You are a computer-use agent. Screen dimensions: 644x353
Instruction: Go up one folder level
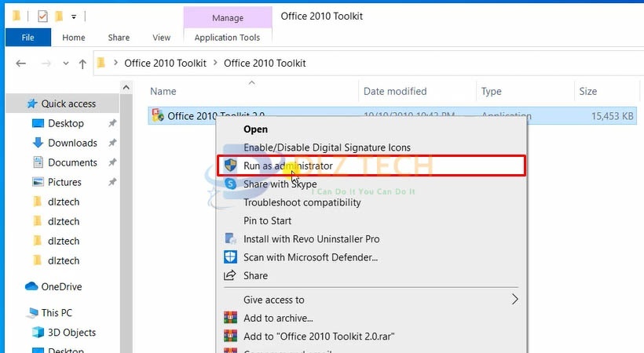pos(82,64)
